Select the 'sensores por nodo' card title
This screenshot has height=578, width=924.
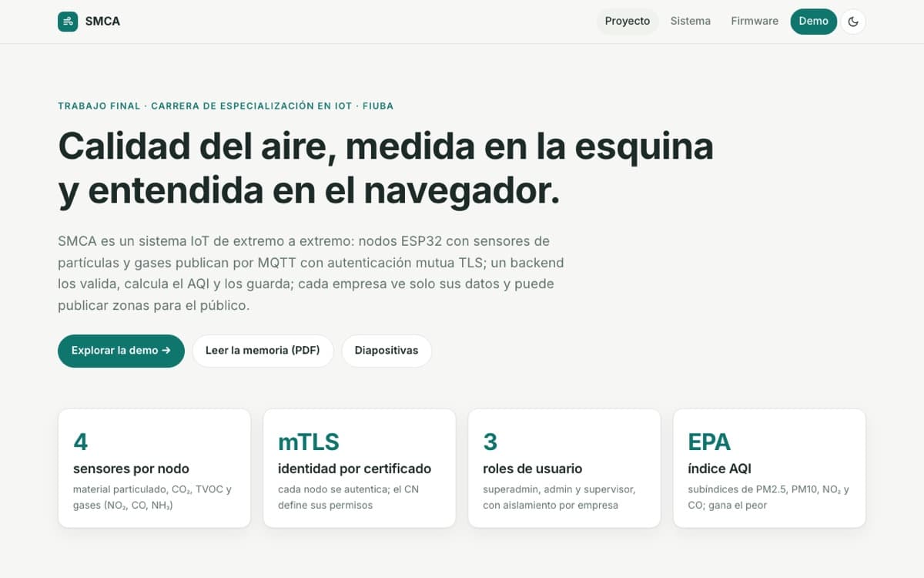point(131,469)
